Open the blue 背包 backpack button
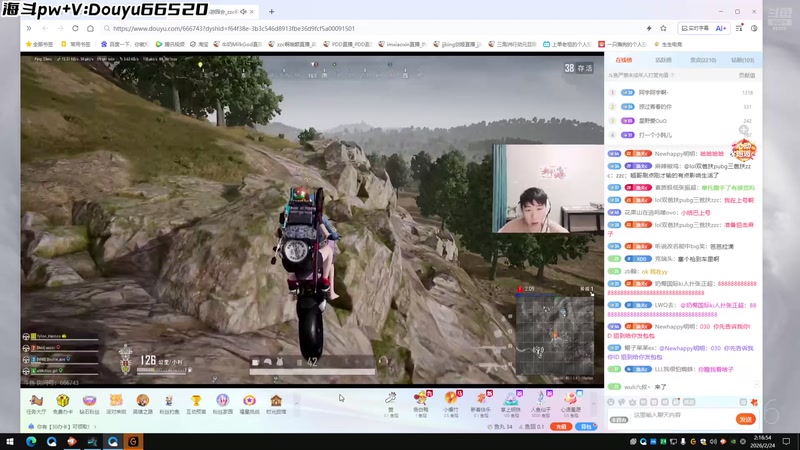 point(586,427)
